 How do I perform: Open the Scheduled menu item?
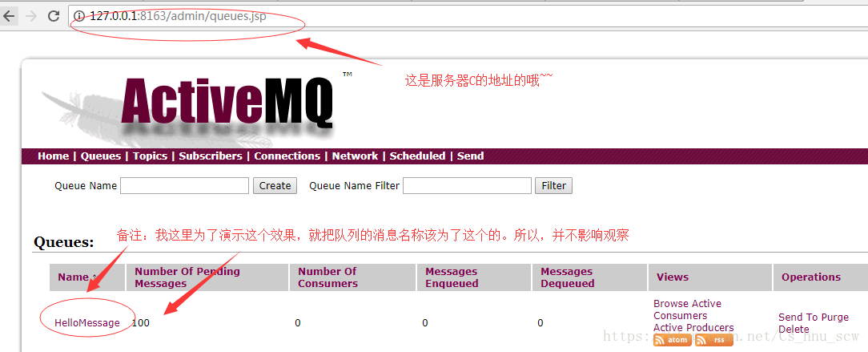pos(417,156)
